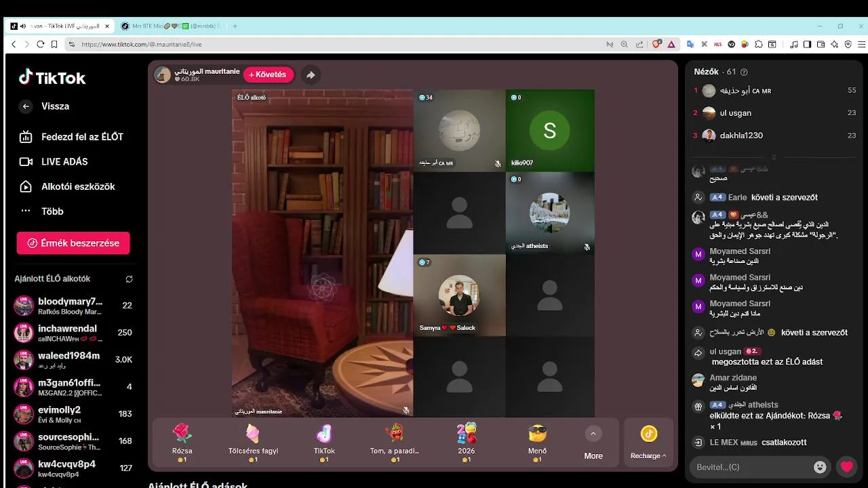Image resolution: width=868 pixels, height=488 pixels.
Task: Click m3gan61offi live avatar
Action: click(24, 387)
